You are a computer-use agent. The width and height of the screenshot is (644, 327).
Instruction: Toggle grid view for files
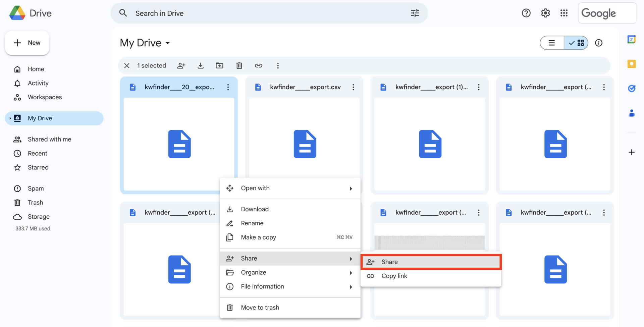(x=576, y=43)
